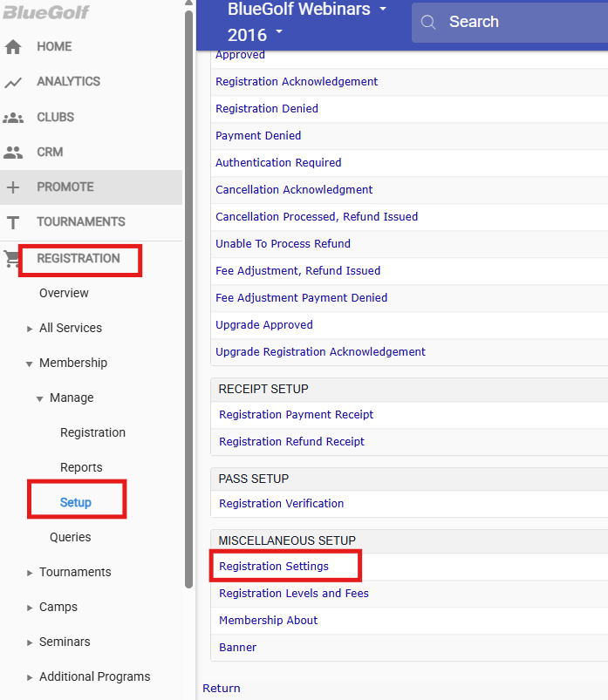Open Registration under Manage

(93, 432)
